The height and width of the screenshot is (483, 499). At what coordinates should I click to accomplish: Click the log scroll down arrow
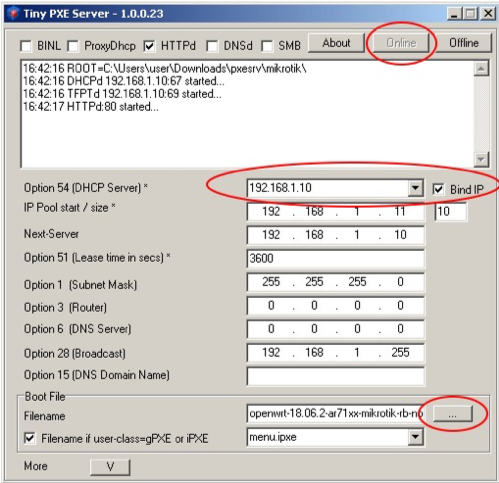coord(481,159)
